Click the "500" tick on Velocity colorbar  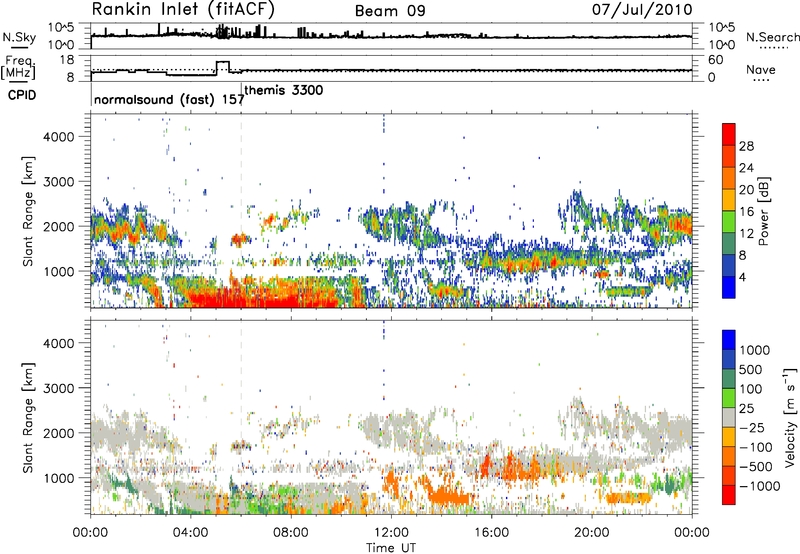(x=751, y=369)
